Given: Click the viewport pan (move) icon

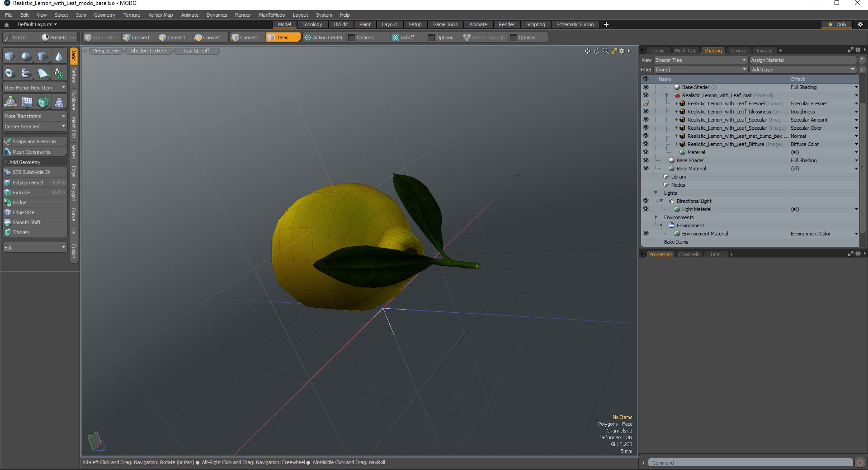Looking at the screenshot, I should (x=587, y=51).
